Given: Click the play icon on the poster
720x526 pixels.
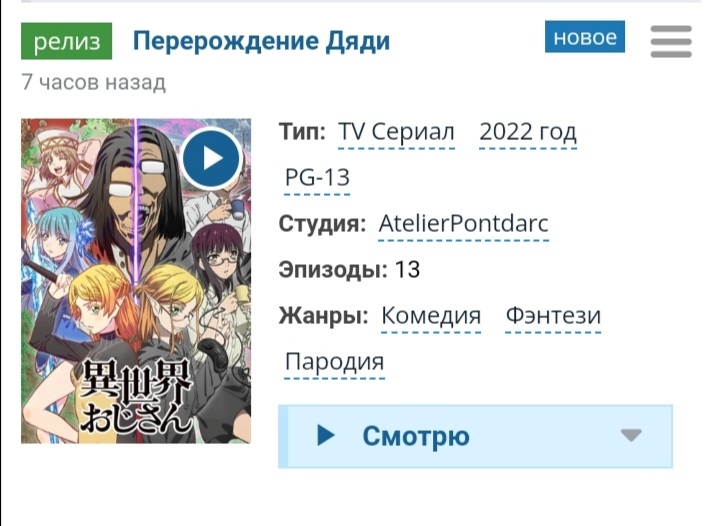Looking at the screenshot, I should [x=211, y=158].
